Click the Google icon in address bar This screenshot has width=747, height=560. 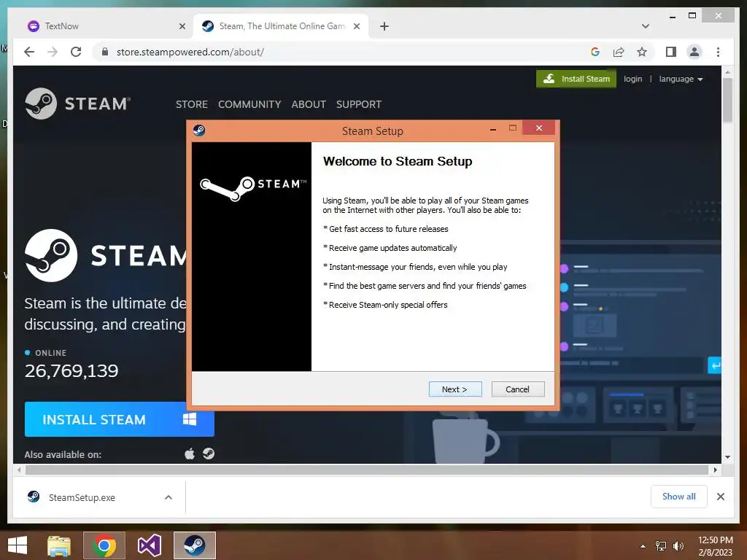click(x=595, y=52)
